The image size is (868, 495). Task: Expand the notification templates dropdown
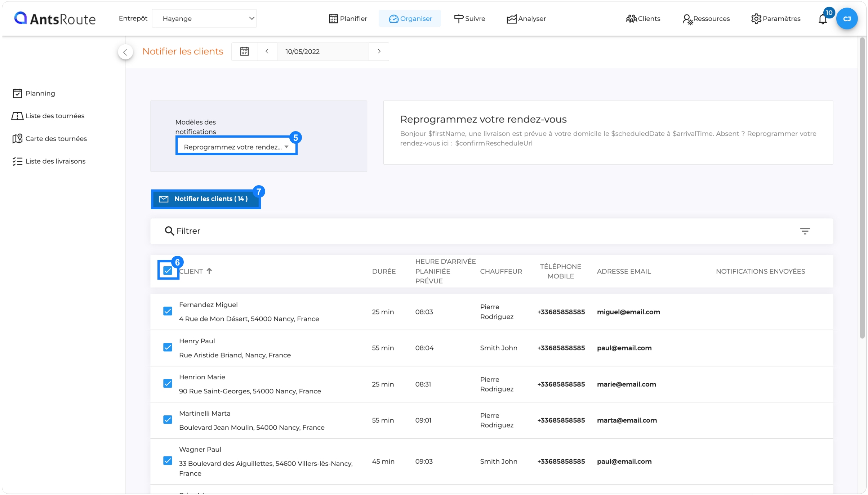coord(236,147)
